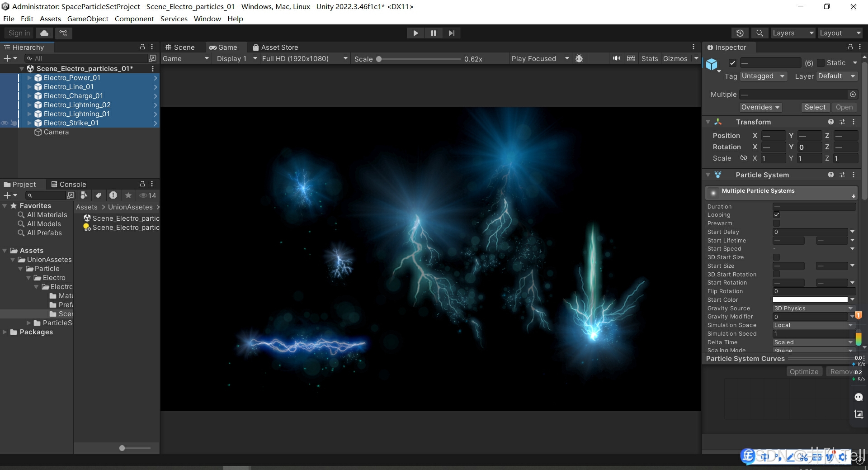
Task: Click the Project search by type icon
Action: 84,195
